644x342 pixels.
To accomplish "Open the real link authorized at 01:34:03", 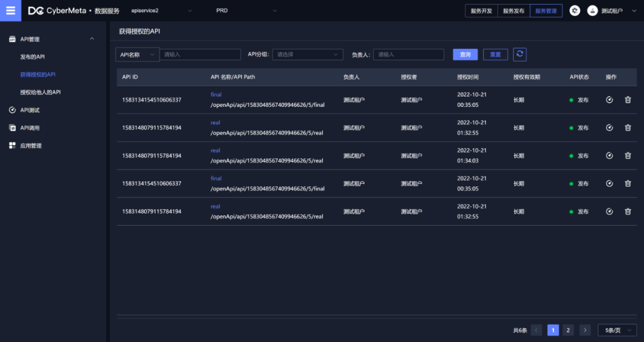I will click(x=215, y=150).
